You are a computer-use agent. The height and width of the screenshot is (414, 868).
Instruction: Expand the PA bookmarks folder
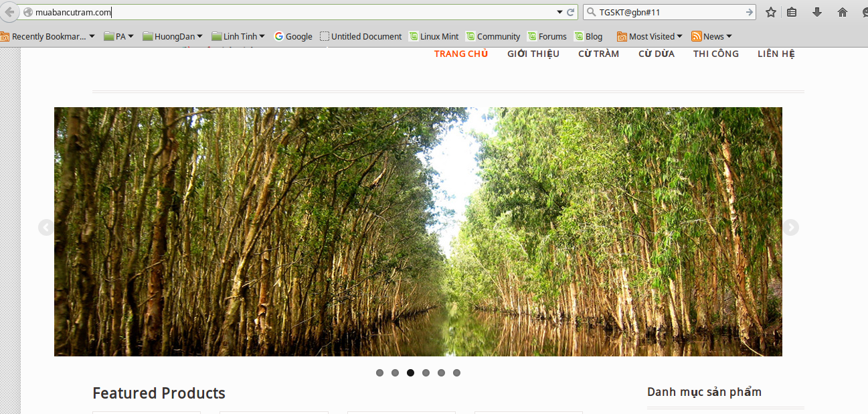(x=119, y=36)
